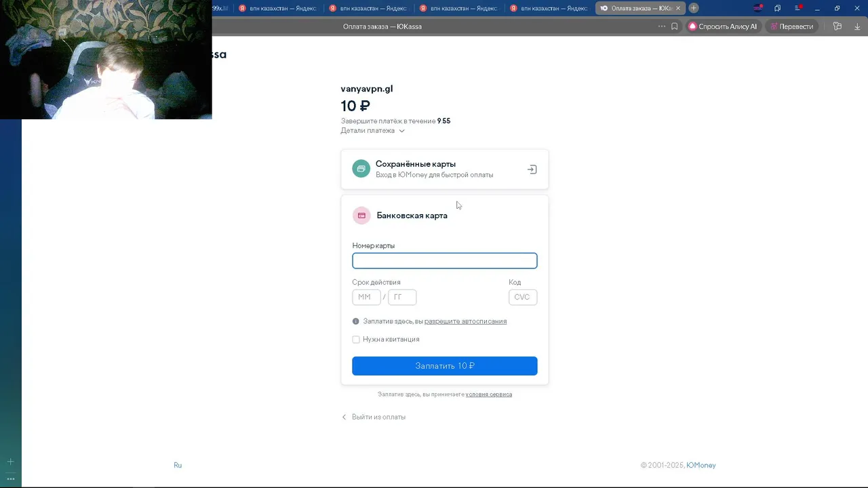868x488 pixels.
Task: Expand the Детали платежа chevron
Action: [x=401, y=131]
